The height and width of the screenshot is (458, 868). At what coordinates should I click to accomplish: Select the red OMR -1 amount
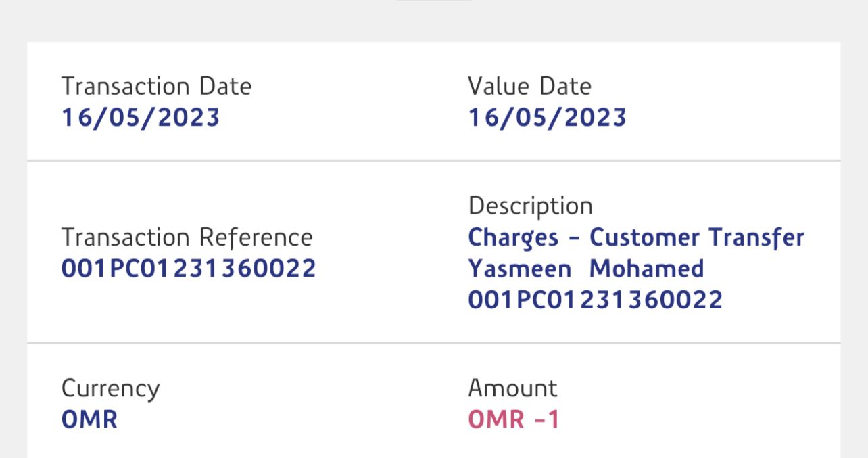[x=514, y=419]
